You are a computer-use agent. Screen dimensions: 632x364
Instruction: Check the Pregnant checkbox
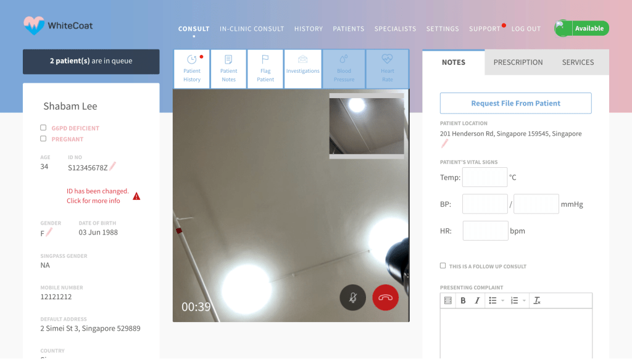pos(43,139)
